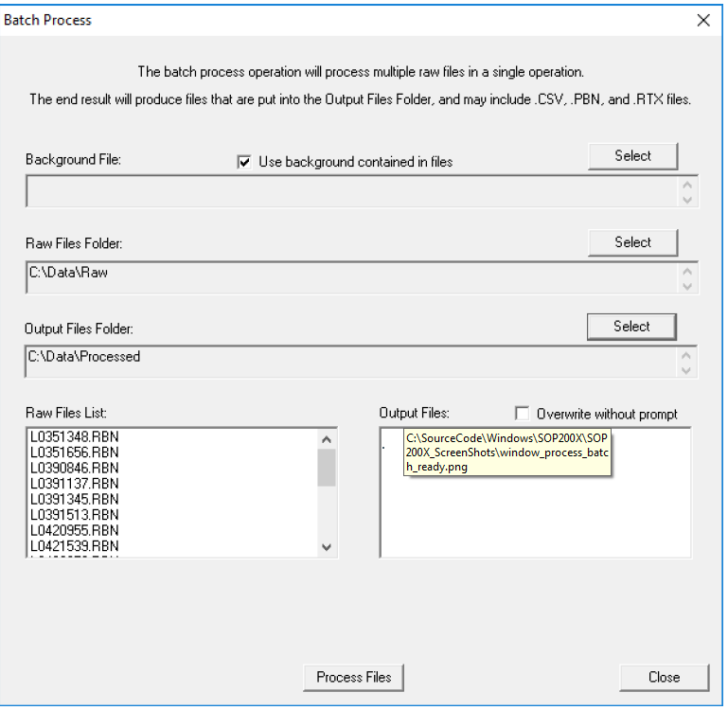The height and width of the screenshot is (710, 728).
Task: Click Select button for Raw Files Folder
Action: pos(632,242)
